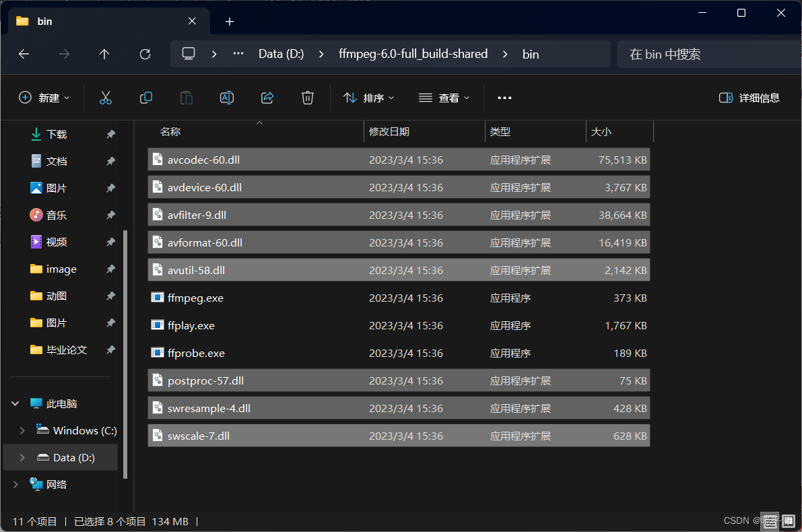Click the Delete trash can icon

pyautogui.click(x=307, y=98)
